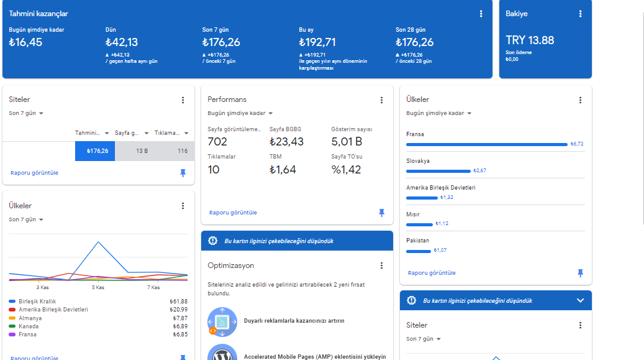644x360 pixels.
Task: Pin the Fransa Ülkeler card on right
Action: (x=580, y=273)
